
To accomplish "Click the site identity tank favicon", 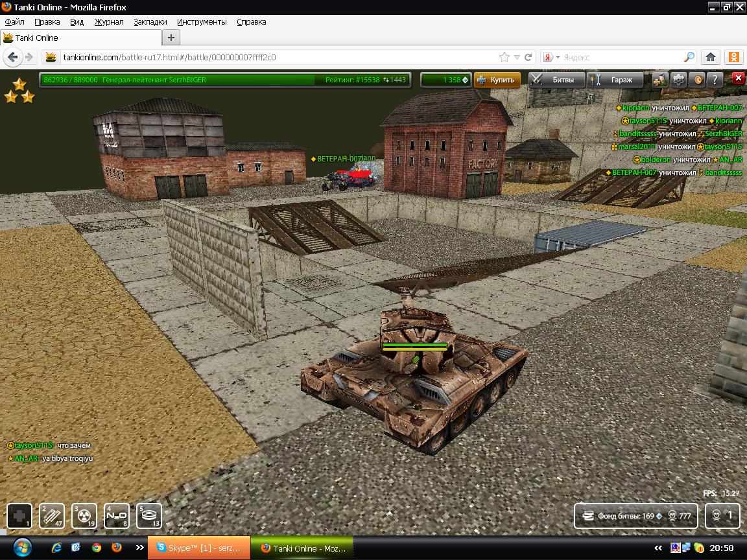I will click(x=51, y=57).
